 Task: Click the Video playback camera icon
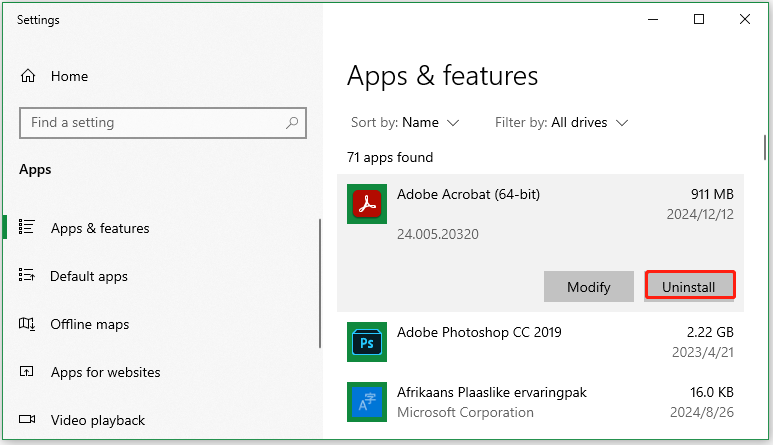point(28,420)
